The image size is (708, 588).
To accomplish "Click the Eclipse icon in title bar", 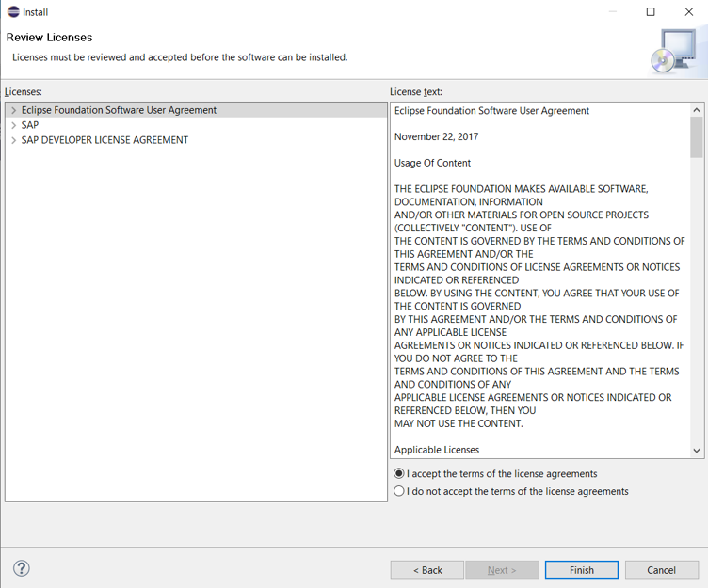I will tap(13, 11).
